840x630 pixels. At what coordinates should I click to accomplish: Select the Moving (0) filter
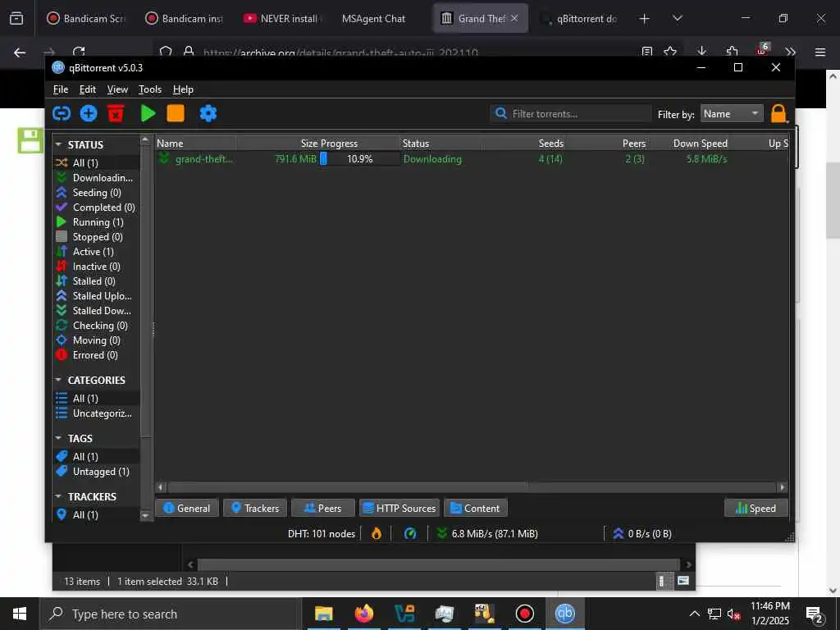[x=97, y=340]
